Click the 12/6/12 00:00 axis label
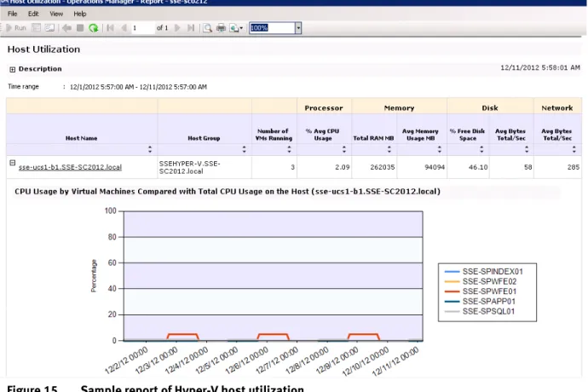 point(247,360)
